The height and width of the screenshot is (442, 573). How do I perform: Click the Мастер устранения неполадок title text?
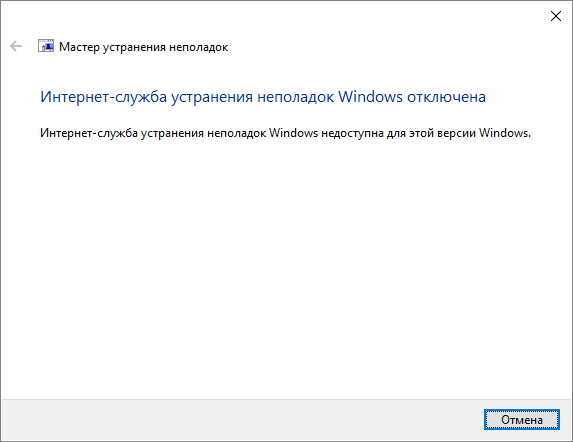coord(144,47)
